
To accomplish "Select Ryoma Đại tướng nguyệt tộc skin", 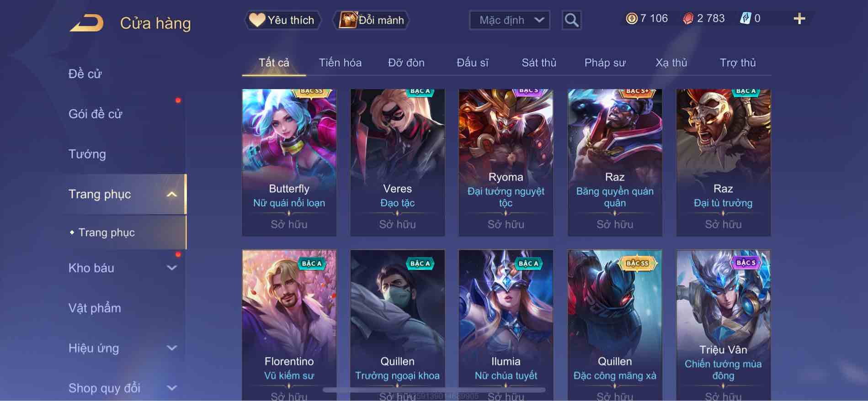I will point(506,163).
